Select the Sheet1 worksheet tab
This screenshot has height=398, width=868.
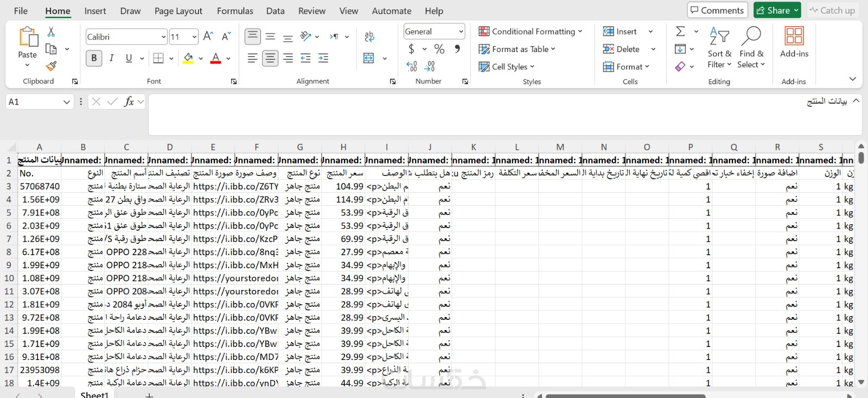[94, 394]
